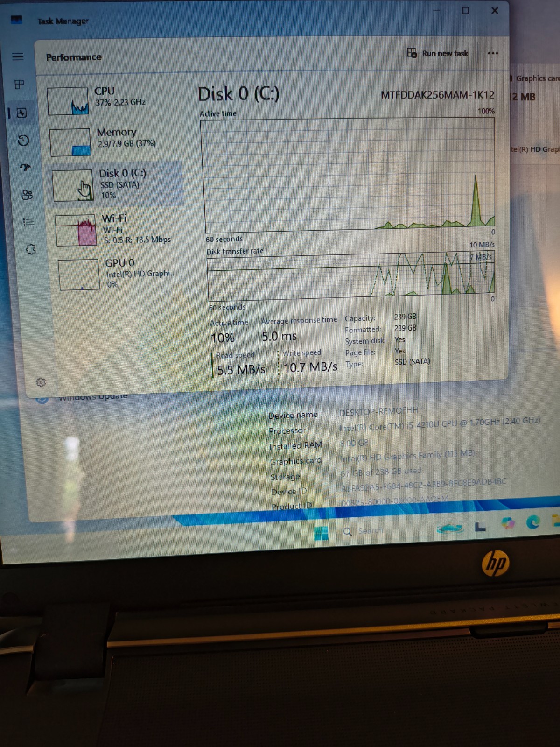Open the App history page icon
The width and height of the screenshot is (560, 747).
point(23,140)
